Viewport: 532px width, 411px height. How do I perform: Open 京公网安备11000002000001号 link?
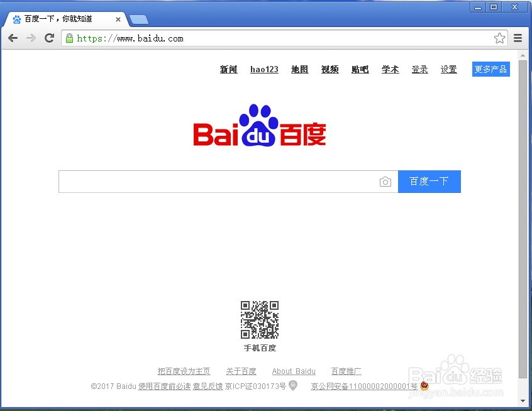(364, 386)
